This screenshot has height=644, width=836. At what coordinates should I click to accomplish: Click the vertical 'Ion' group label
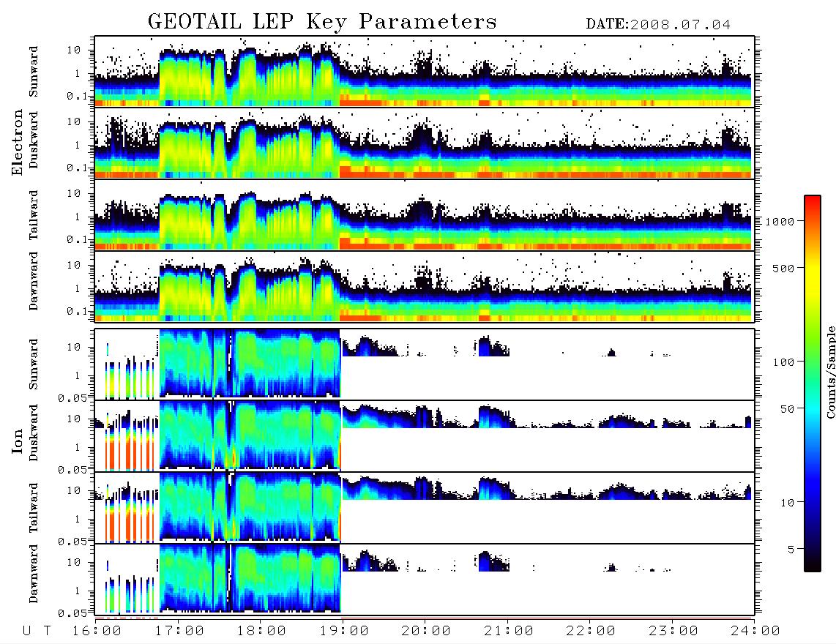(x=18, y=441)
